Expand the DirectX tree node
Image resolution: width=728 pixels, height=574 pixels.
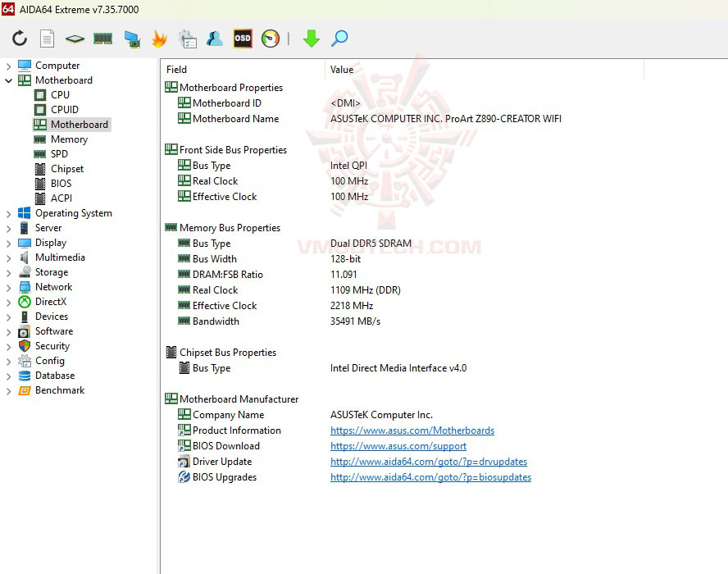[8, 303]
